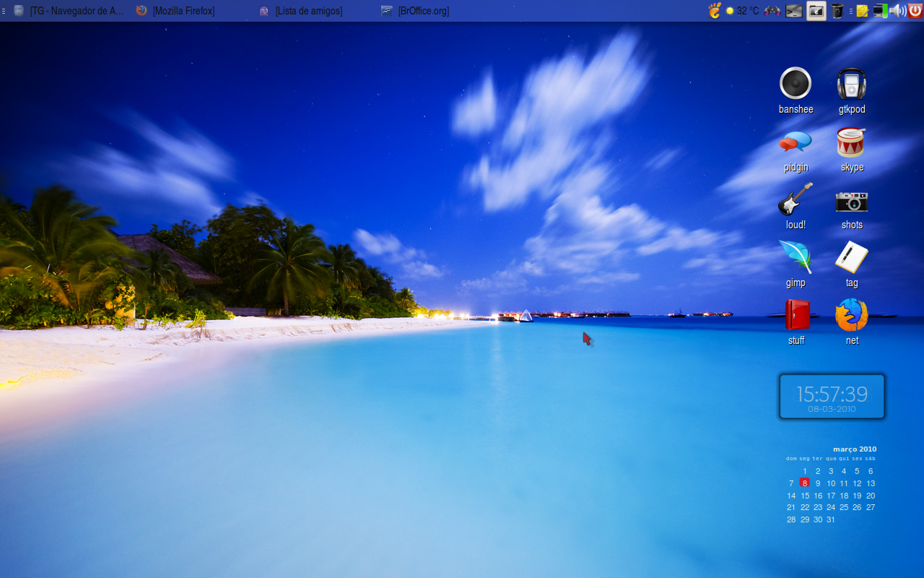This screenshot has height=578, width=924.
Task: Open gimp from the desktop
Action: point(796,257)
